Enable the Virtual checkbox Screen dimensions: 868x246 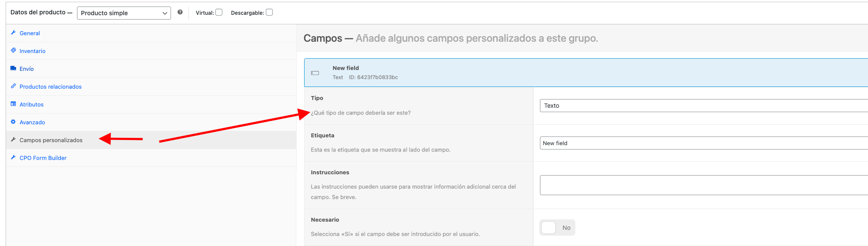[219, 12]
